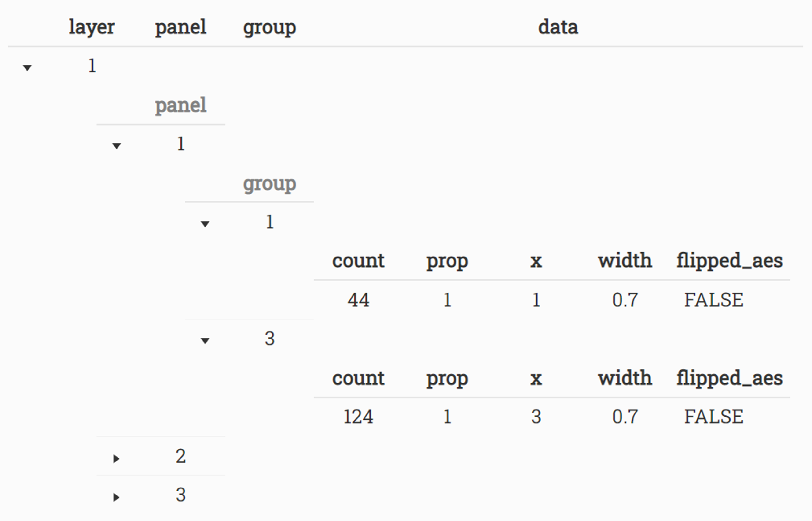Select the group 3 row value
The height and width of the screenshot is (521, 812).
click(269, 338)
